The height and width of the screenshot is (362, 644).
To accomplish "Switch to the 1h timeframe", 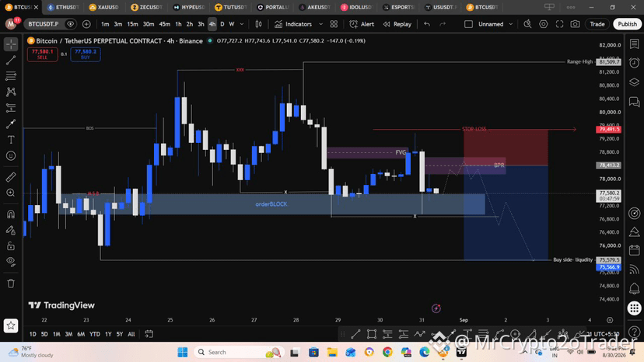I will [178, 24].
